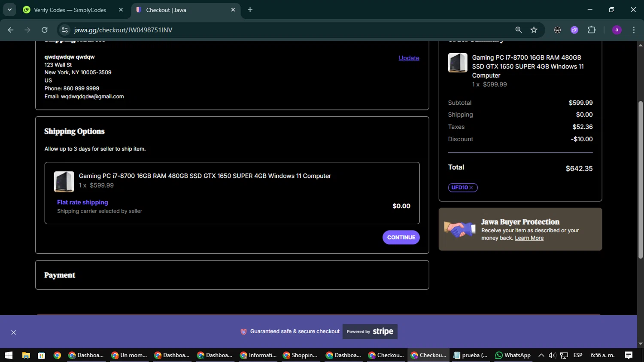Go back to the previous page
Viewport: 644px width, 362px height.
click(11, 30)
